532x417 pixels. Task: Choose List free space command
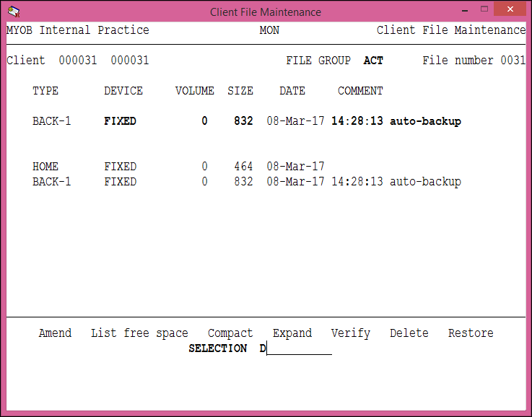pos(139,333)
